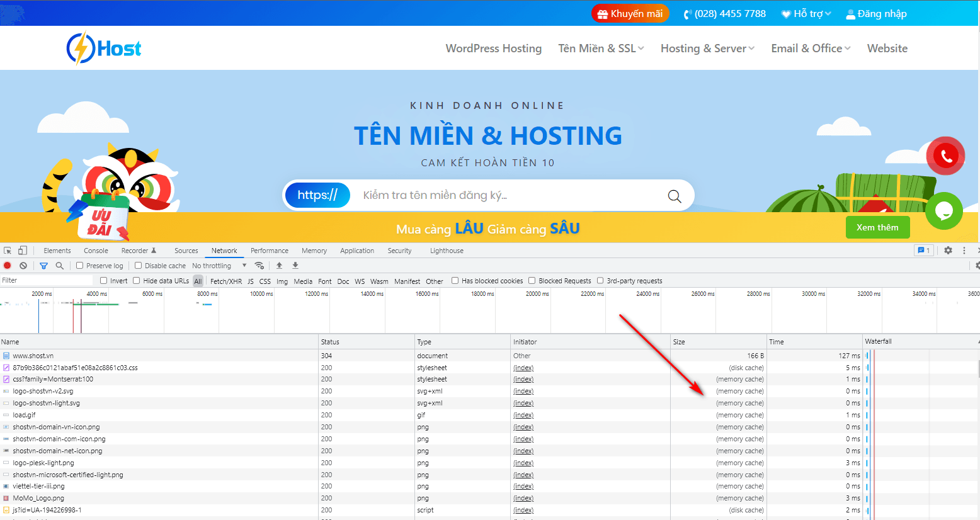The width and height of the screenshot is (980, 520).
Task: Toggle the device toolbar emulation icon
Action: (x=23, y=251)
